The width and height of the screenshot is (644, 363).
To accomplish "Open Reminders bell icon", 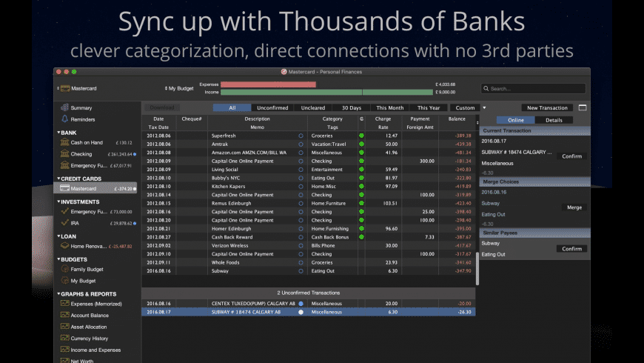I will pyautogui.click(x=64, y=119).
